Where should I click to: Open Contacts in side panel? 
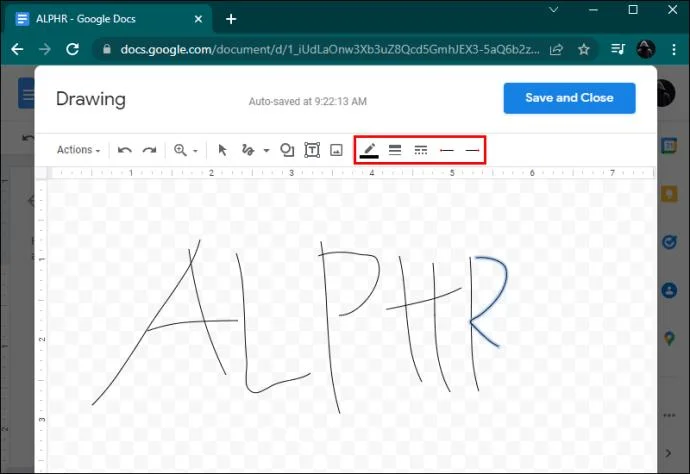click(x=669, y=290)
